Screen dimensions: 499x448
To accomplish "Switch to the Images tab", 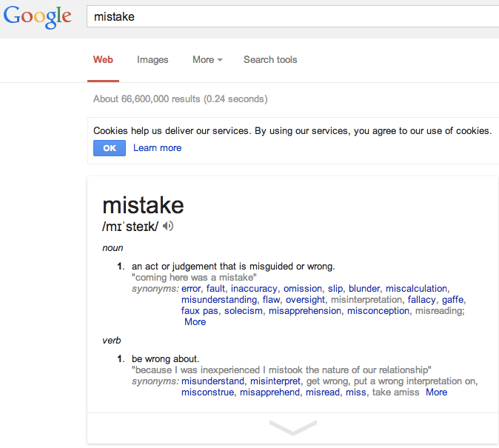I will tap(153, 60).
